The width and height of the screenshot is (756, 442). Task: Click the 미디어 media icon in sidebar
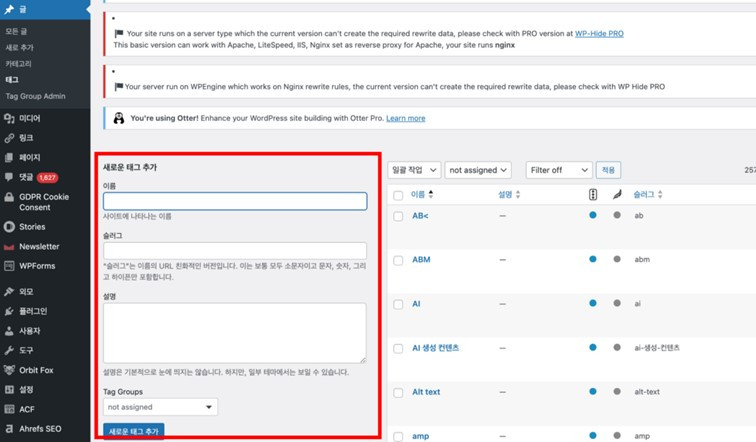(9, 118)
